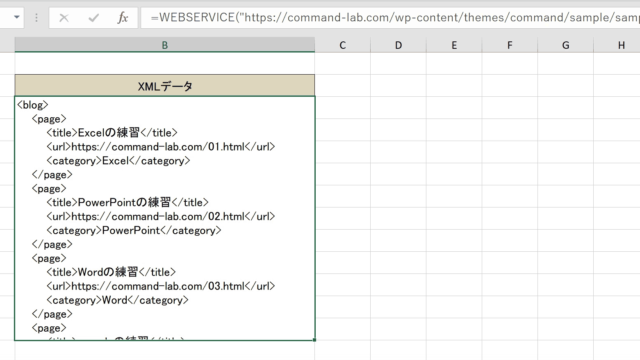This screenshot has height=360, width=640.
Task: Select column G header
Action: click(x=565, y=45)
